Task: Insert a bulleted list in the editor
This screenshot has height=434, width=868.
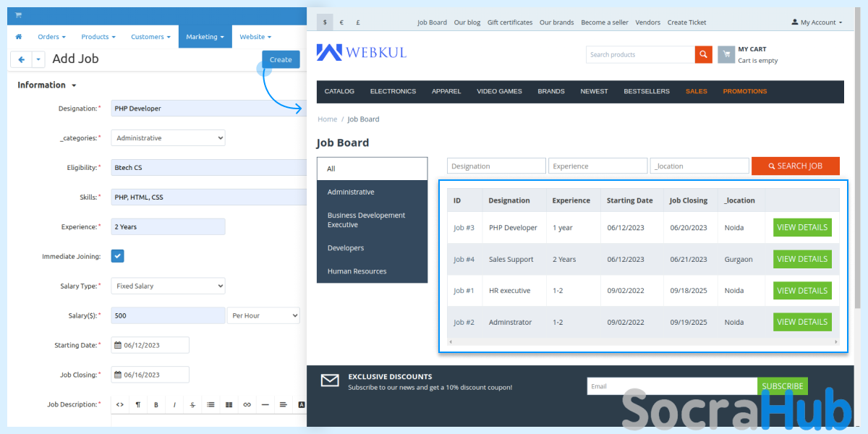Action: coord(210,404)
